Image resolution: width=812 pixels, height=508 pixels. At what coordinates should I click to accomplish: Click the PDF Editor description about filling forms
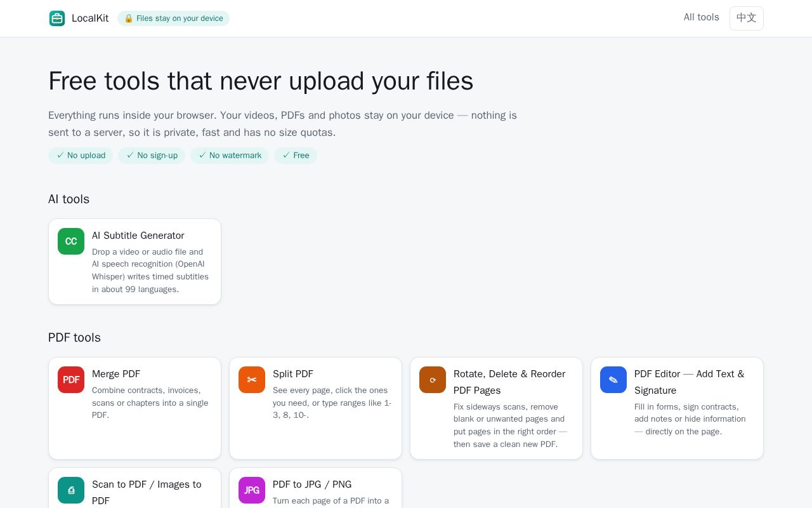coord(690,419)
